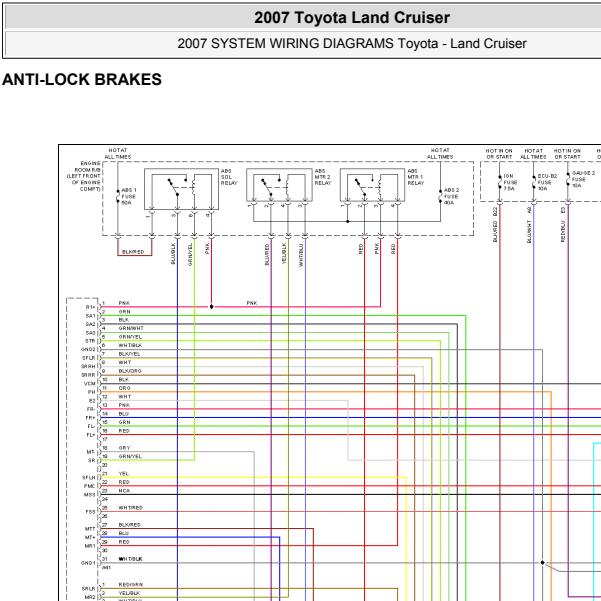Image resolution: width=601 pixels, height=601 pixels.
Task: Select the 'FR+' terminal label
Action: 90,418
